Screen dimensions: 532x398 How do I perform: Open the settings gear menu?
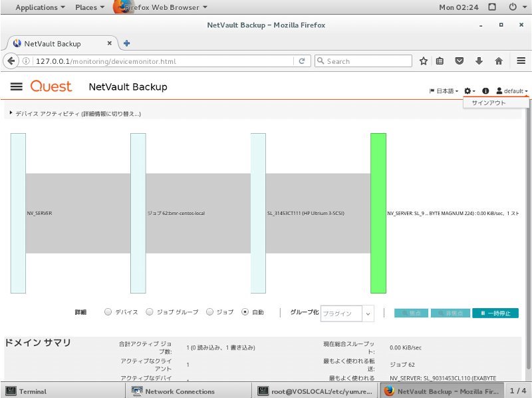click(x=469, y=91)
